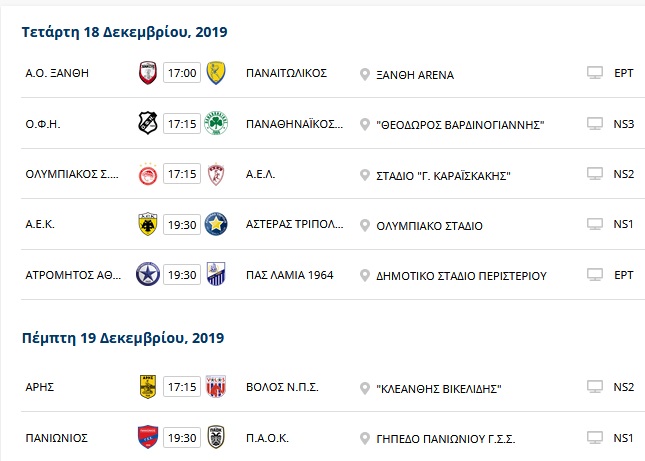645x461 pixels.
Task: Open the ΠΑΣ ΛΑΜΙΑ 1964 team link
Action: coord(290,275)
